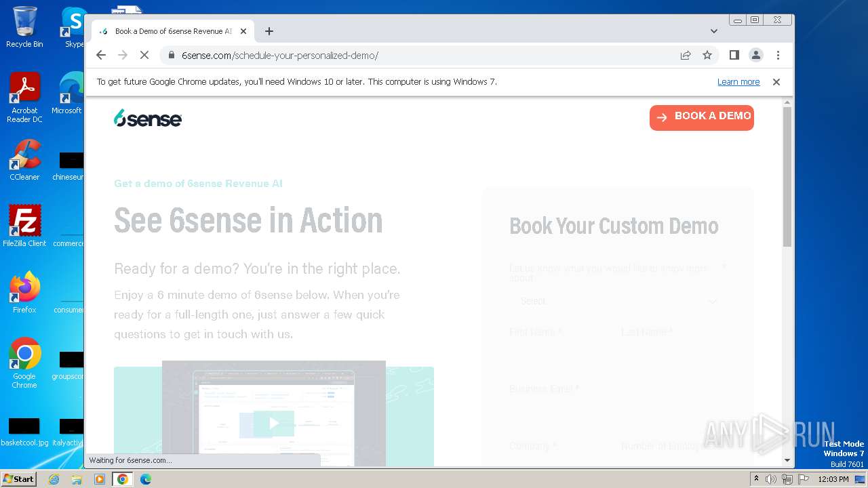The height and width of the screenshot is (488, 868).
Task: Click the See 6sense in Action heading
Action: [x=248, y=221]
